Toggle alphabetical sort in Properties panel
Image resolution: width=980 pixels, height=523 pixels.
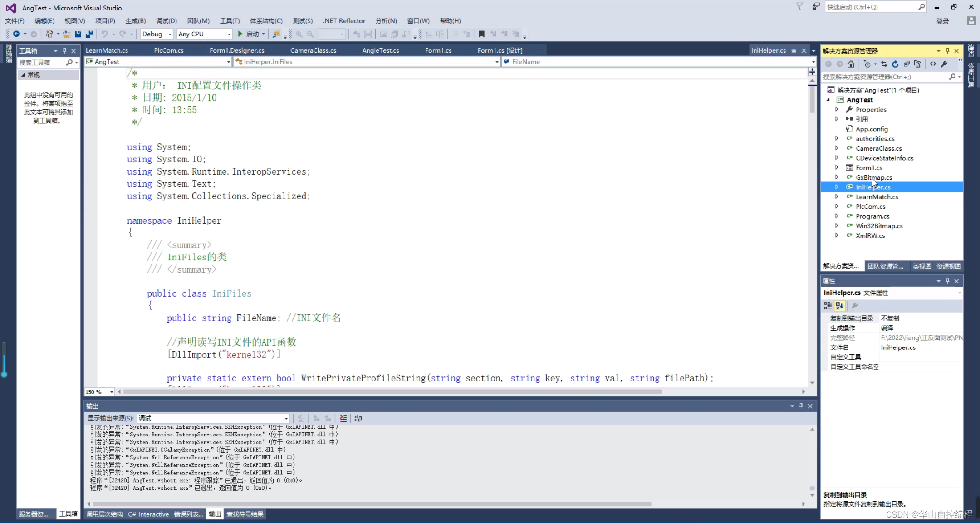[x=839, y=306]
